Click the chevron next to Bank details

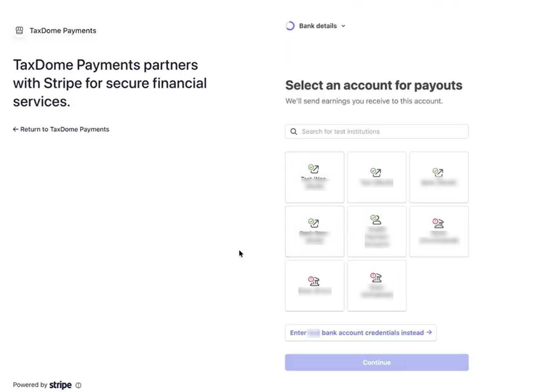pyautogui.click(x=343, y=26)
